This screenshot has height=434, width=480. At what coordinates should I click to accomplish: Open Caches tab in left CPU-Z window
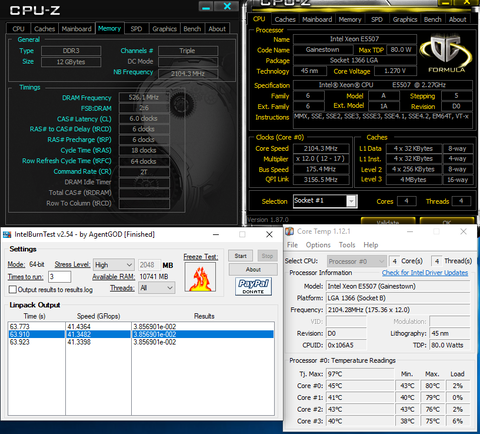(44, 29)
